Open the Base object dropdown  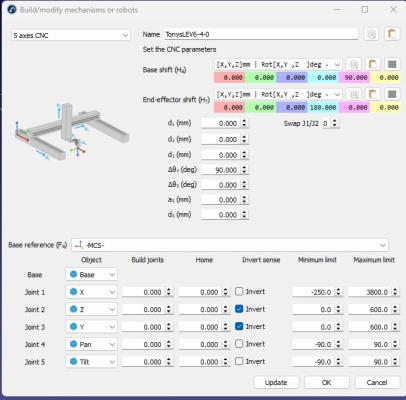click(91, 275)
